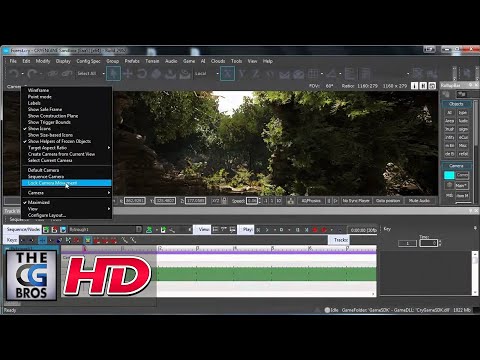Click the angle snap triangle icon
Image resolution: width=480 pixels, height=360 pixels.
click(332, 73)
